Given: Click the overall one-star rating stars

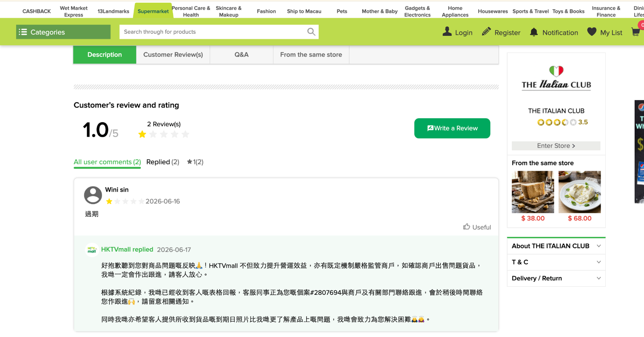Looking at the screenshot, I should coord(163,134).
